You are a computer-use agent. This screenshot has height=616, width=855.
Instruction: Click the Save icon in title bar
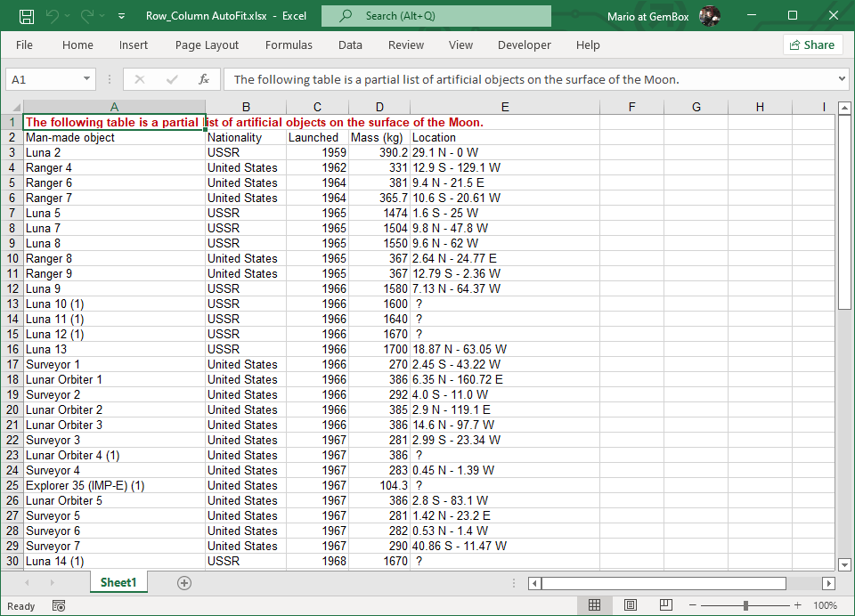tap(27, 16)
